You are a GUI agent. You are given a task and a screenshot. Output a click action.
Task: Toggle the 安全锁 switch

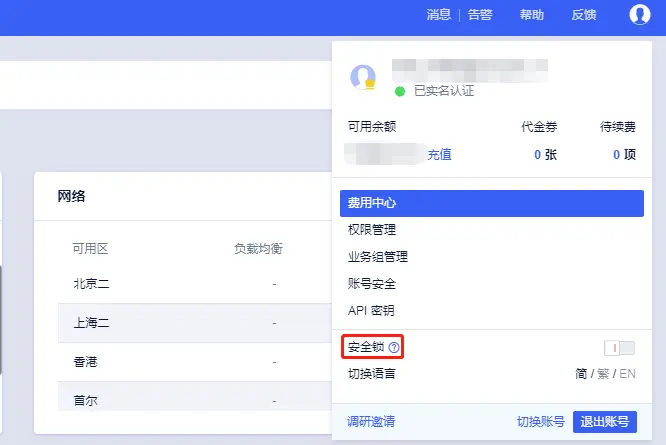coord(619,348)
